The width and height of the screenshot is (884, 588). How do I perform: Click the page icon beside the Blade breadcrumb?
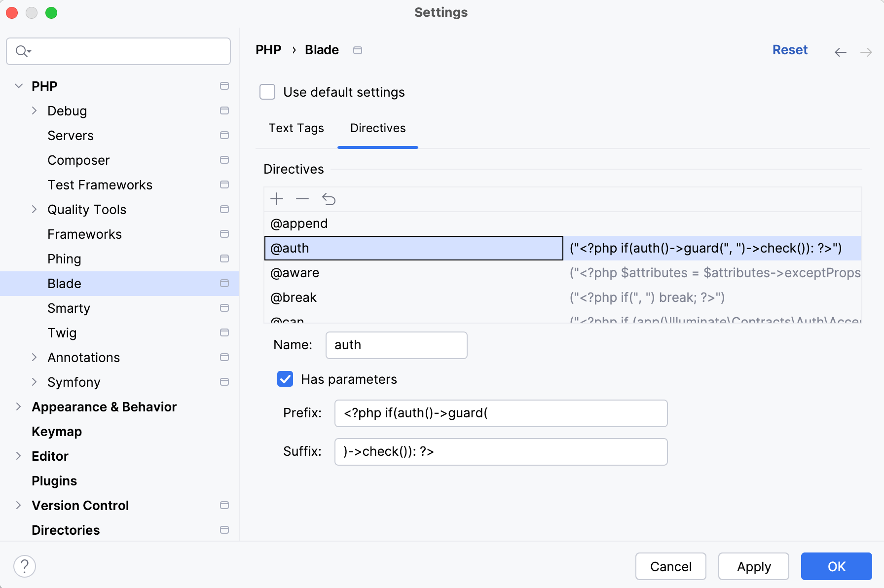(x=358, y=50)
